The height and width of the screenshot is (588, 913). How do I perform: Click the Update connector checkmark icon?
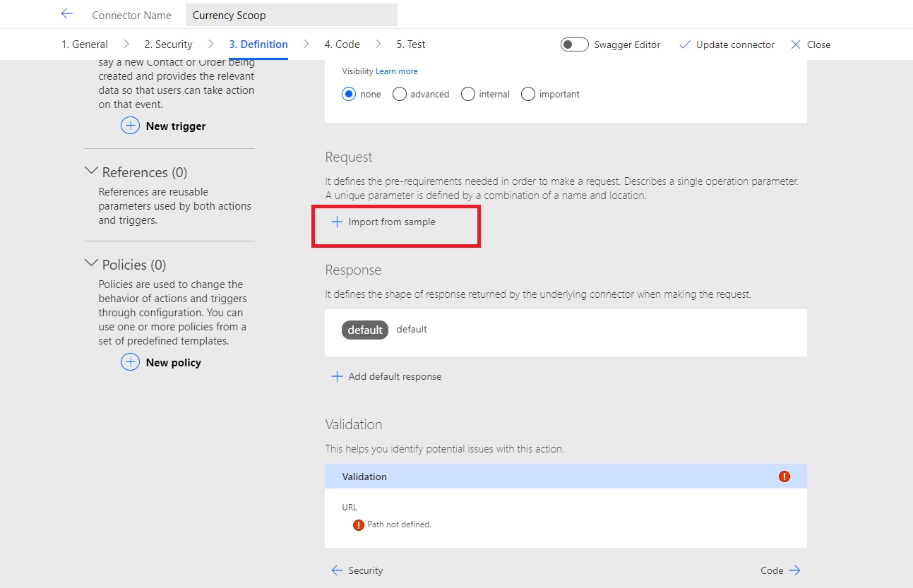(x=684, y=44)
